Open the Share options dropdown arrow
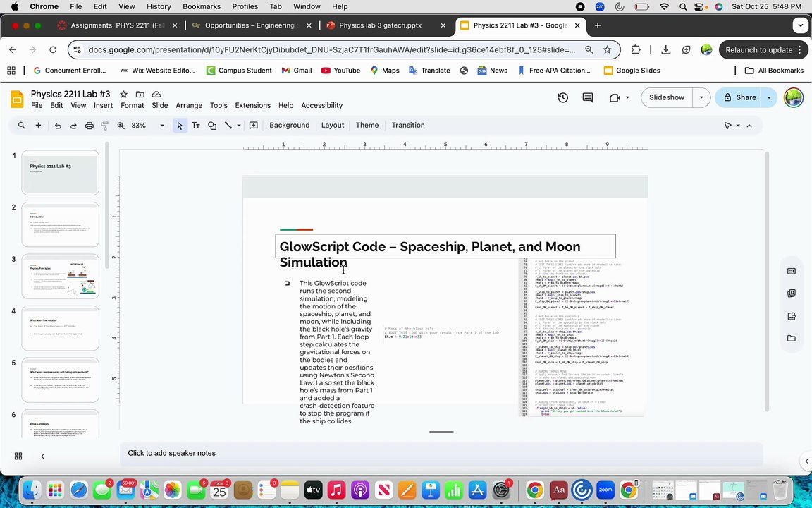 point(769,97)
